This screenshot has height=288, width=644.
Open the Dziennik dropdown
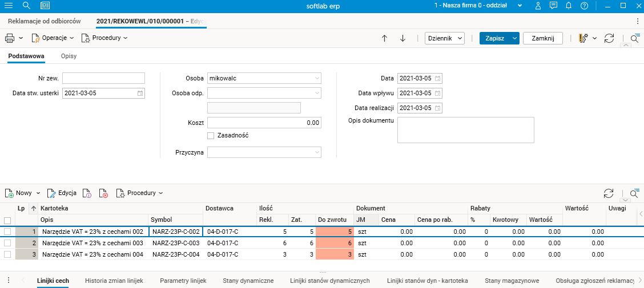[444, 38]
